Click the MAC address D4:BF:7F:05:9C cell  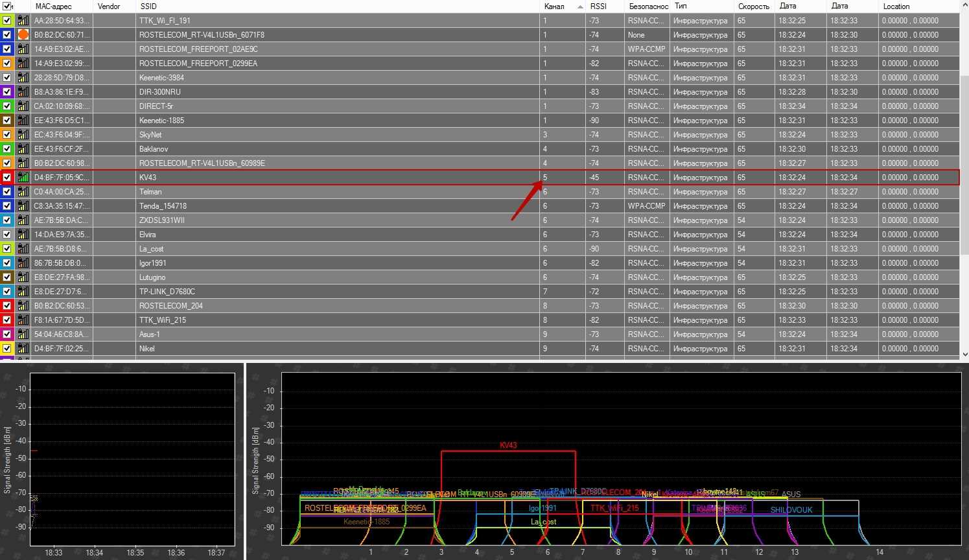(x=62, y=178)
